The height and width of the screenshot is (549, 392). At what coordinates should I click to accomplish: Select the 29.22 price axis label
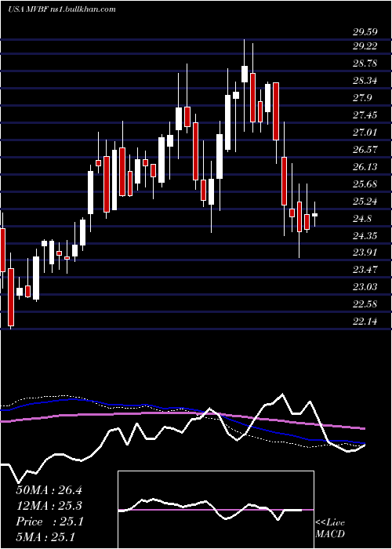365,46
